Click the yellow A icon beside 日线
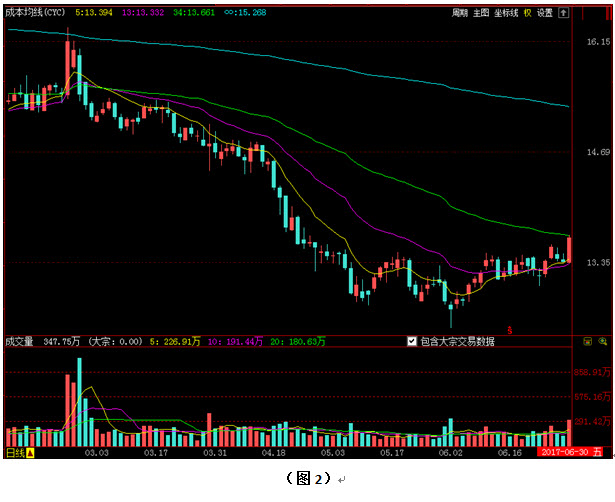The width and height of the screenshot is (615, 502). 30,453
